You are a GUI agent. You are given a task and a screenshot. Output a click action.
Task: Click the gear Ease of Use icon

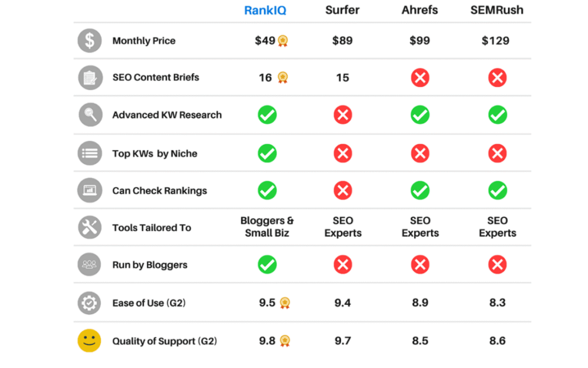pyautogui.click(x=89, y=302)
